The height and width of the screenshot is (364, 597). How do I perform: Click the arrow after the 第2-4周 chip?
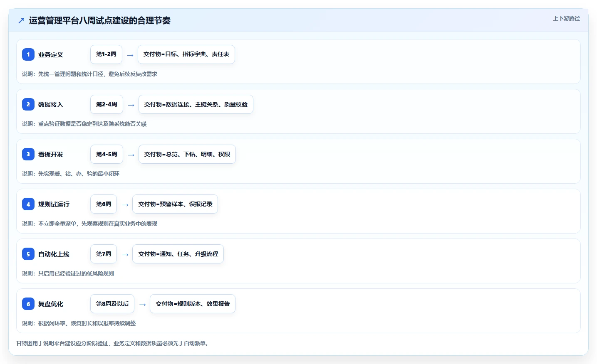pos(131,105)
